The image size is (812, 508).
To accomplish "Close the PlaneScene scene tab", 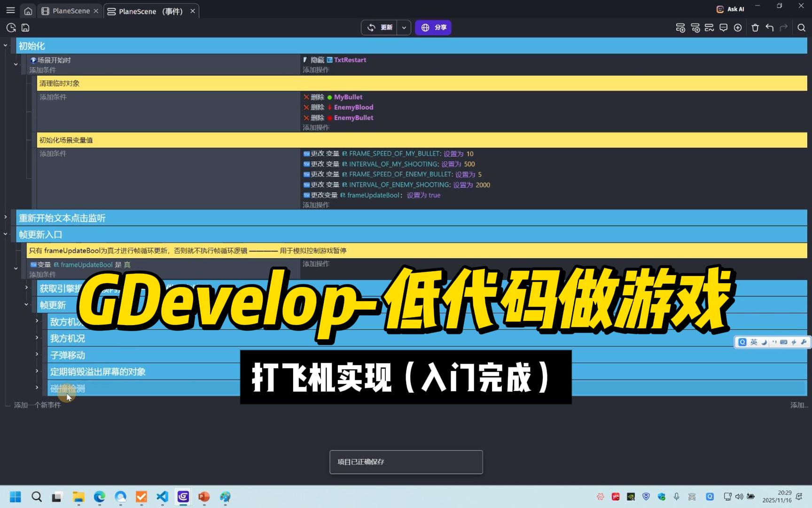I will point(96,11).
